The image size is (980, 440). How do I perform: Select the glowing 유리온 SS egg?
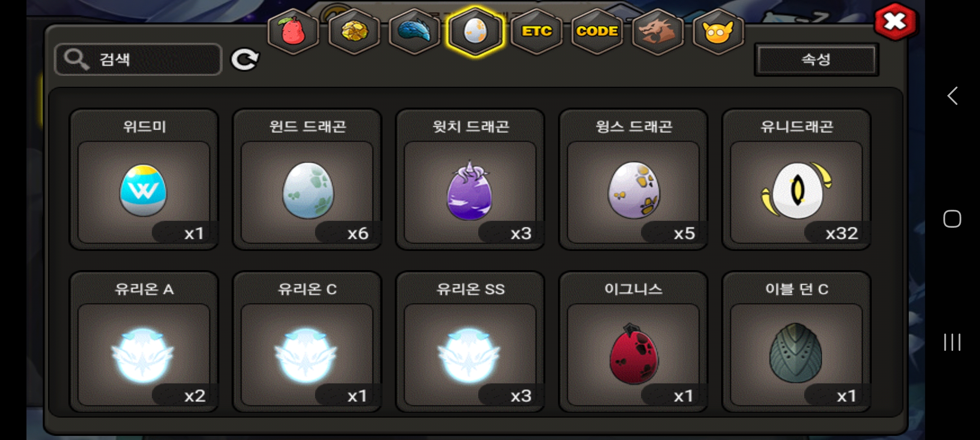tap(470, 342)
